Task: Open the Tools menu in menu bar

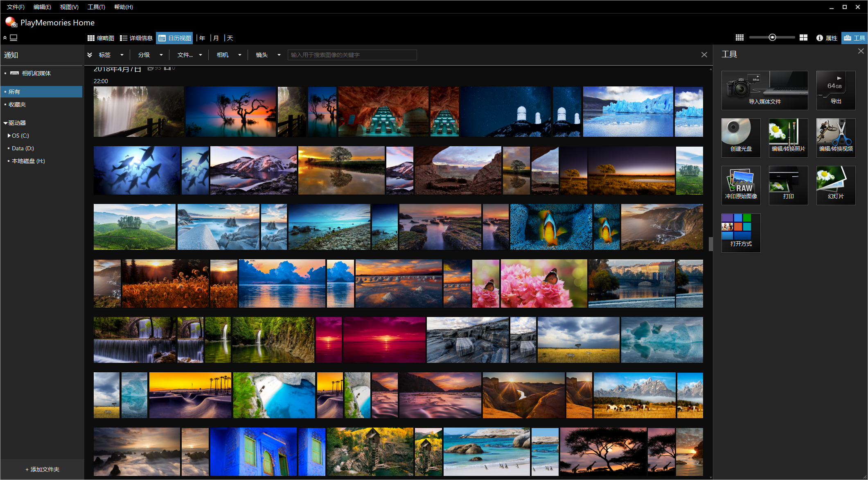Action: [96, 7]
